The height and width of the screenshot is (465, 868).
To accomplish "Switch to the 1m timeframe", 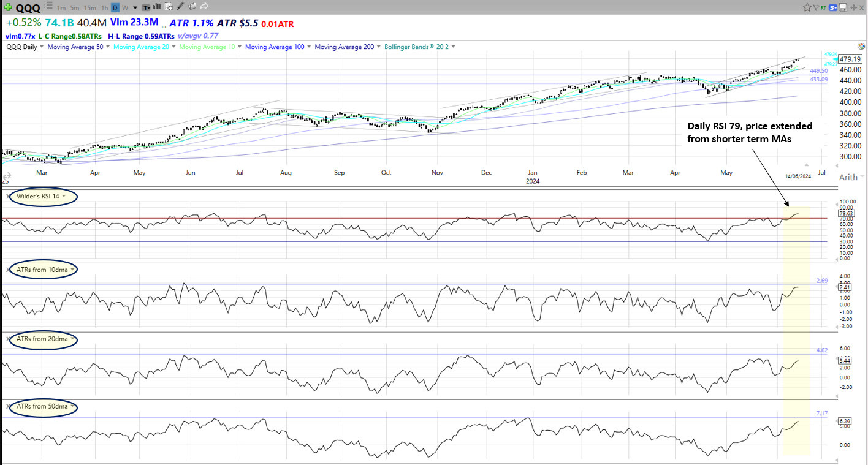I will tap(61, 8).
